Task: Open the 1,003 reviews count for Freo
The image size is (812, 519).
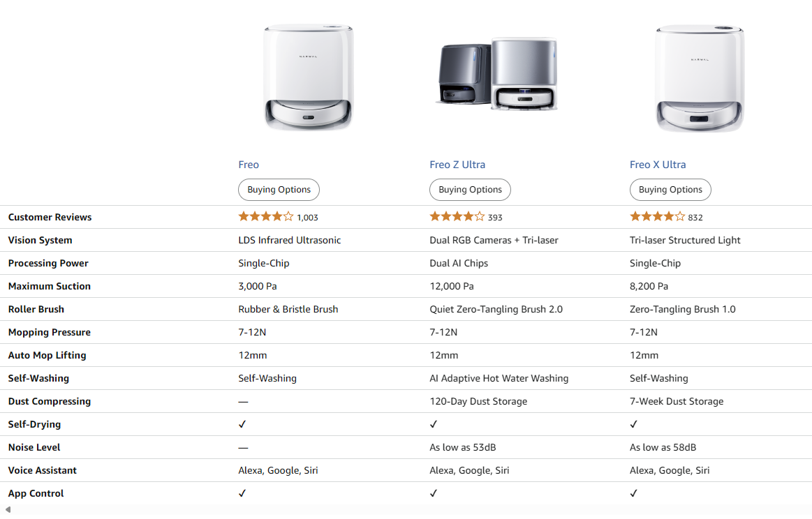Action: pos(307,218)
